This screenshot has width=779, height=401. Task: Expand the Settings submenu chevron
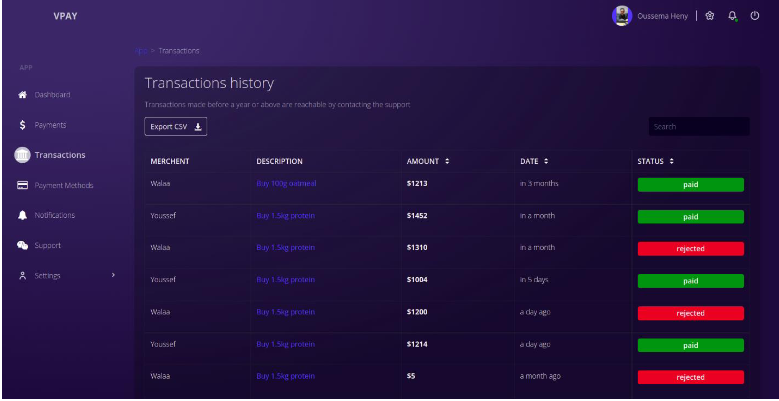coord(113,275)
